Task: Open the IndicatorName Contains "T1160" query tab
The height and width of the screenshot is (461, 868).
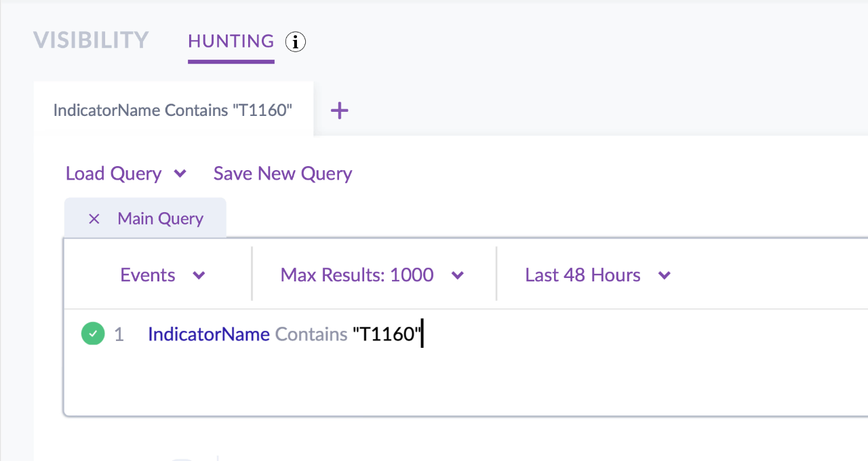Action: point(172,111)
